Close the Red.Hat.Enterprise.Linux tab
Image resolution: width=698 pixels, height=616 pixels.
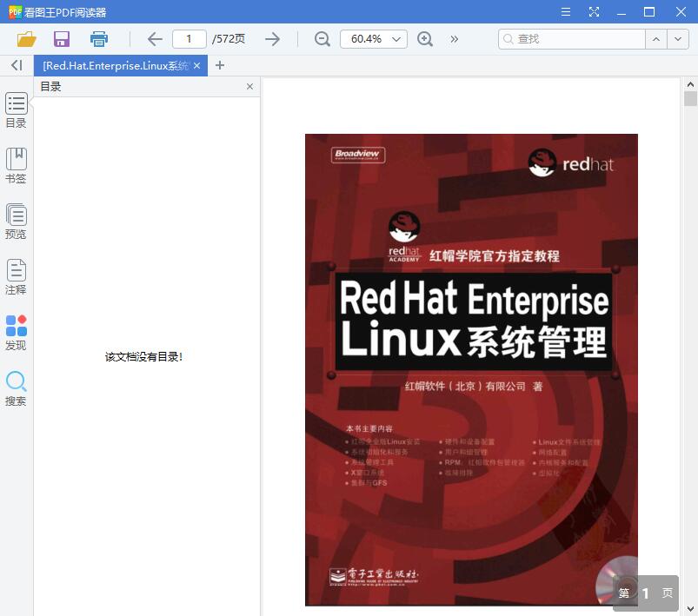click(x=196, y=66)
